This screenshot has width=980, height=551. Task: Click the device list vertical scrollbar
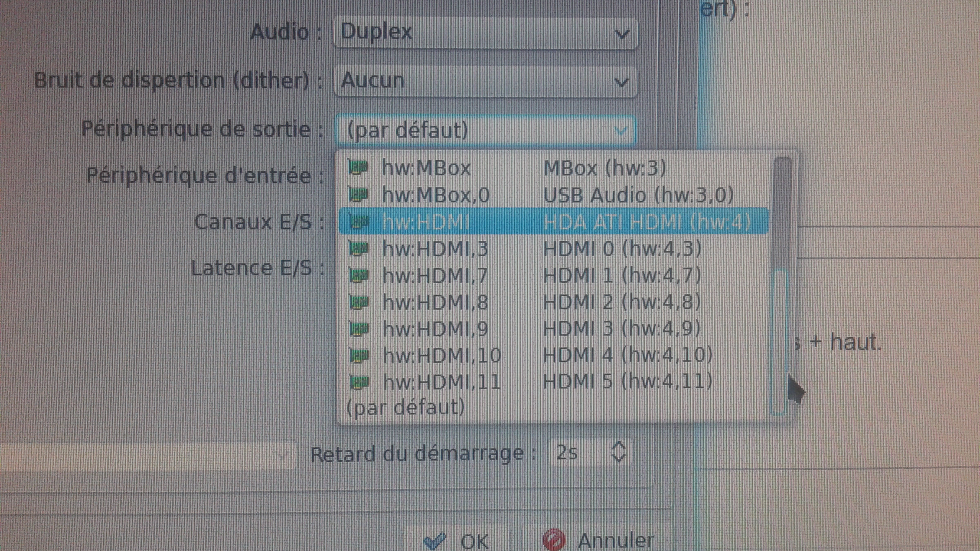(781, 286)
